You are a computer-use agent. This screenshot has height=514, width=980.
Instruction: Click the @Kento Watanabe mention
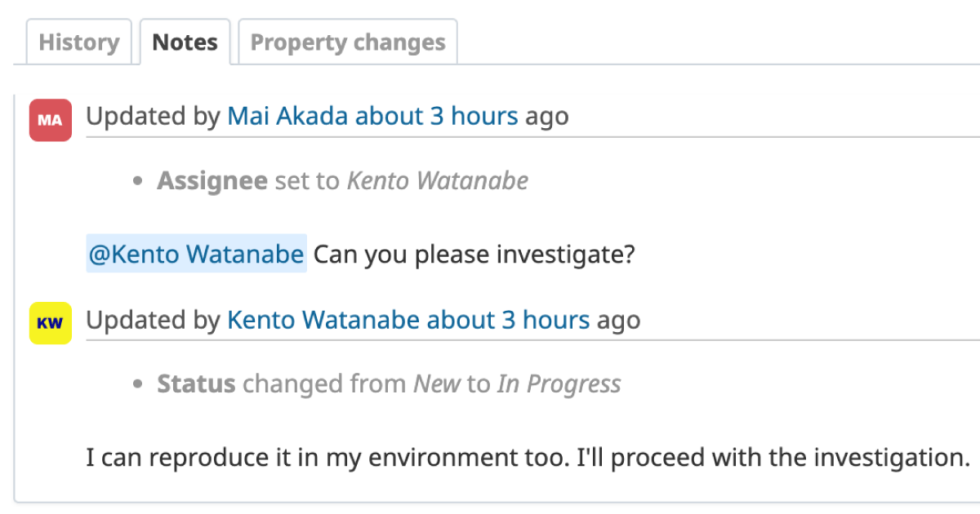[196, 255]
